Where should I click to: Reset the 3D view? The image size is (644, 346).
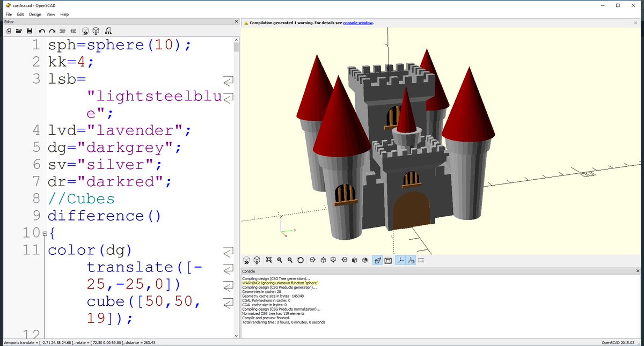pos(301,260)
